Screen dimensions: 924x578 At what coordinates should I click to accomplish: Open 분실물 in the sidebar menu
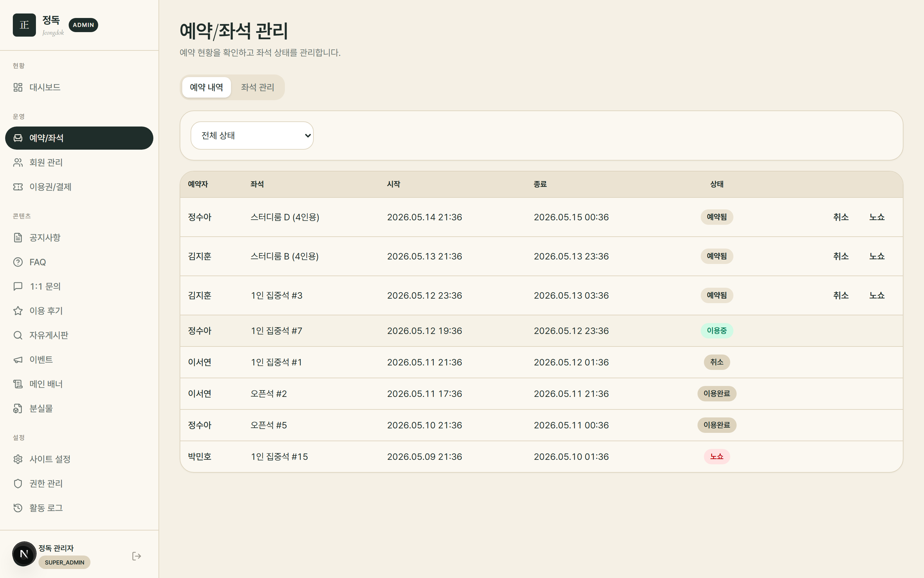pos(79,409)
